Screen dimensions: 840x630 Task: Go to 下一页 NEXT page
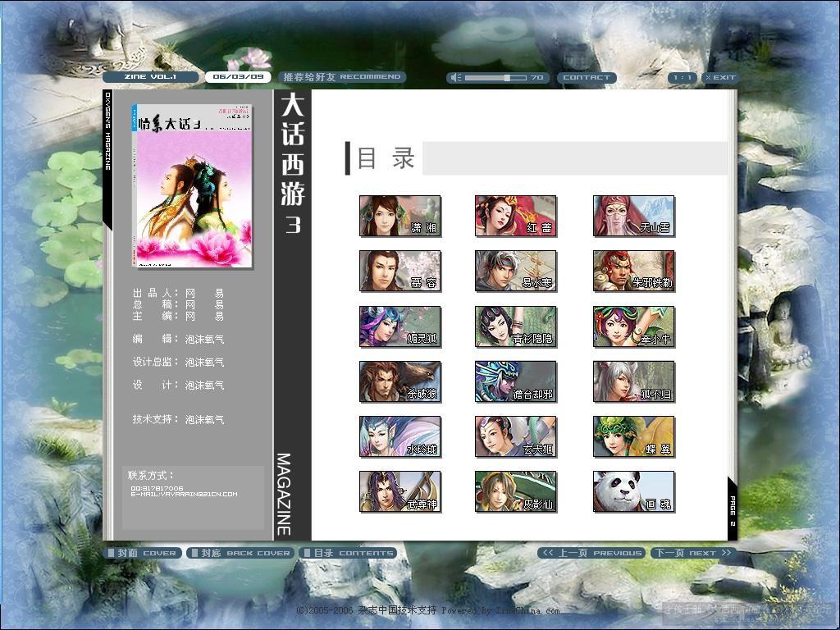coord(692,553)
